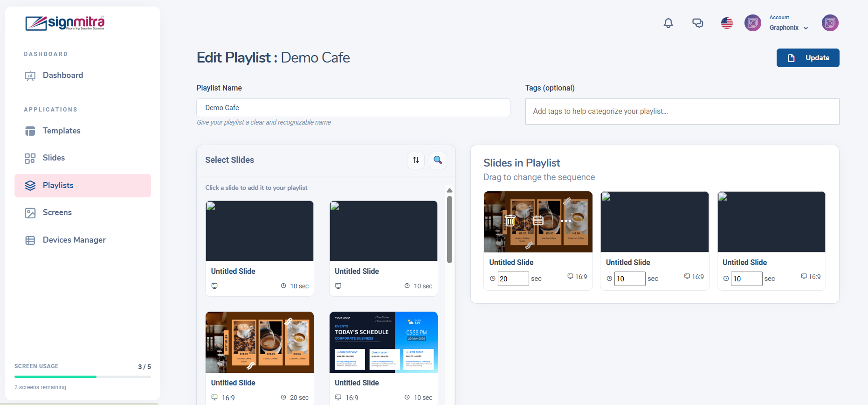This screenshot has width=868, height=405.
Task: Click the Playlist Name input field
Action: click(x=353, y=108)
